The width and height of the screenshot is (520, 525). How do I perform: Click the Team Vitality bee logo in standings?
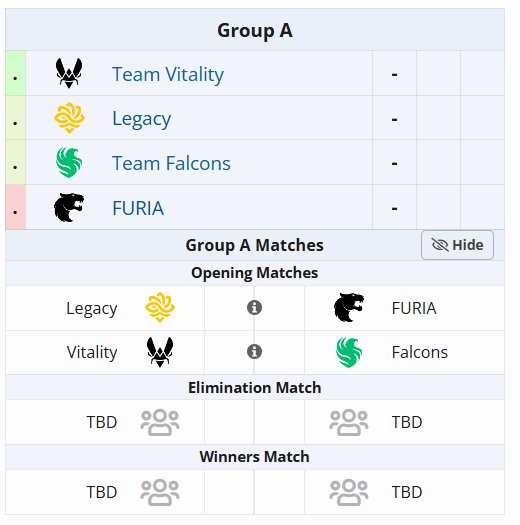coord(69,73)
